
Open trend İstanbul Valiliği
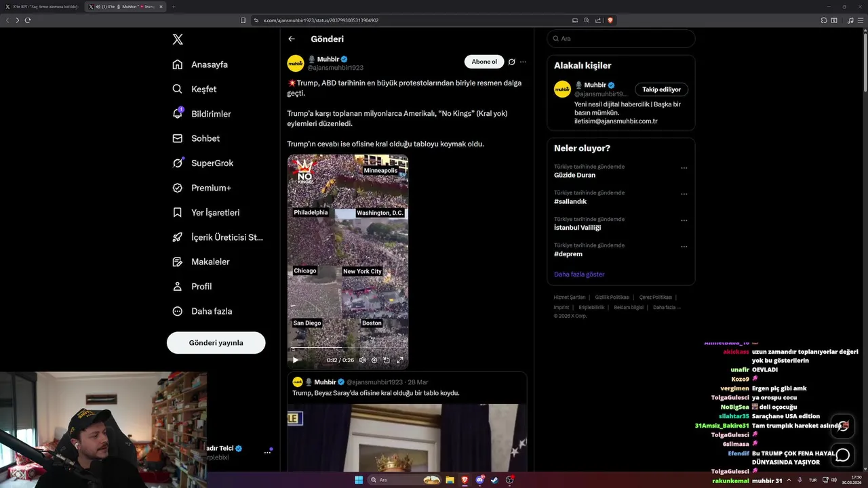tap(577, 228)
